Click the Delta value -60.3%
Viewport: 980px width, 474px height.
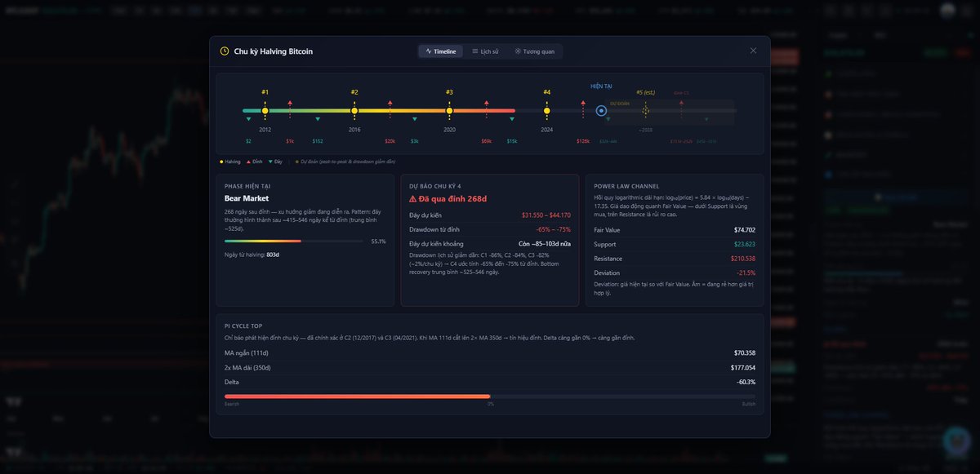(746, 382)
